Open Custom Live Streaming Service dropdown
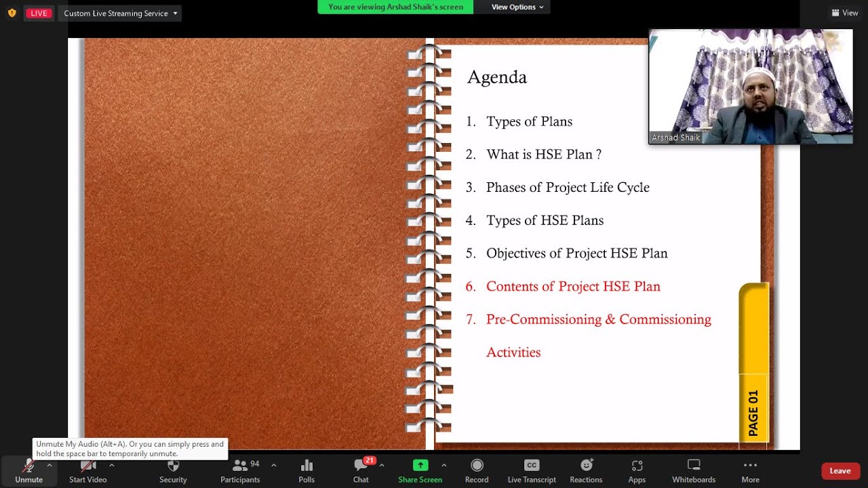The width and height of the screenshot is (868, 488). [120, 13]
